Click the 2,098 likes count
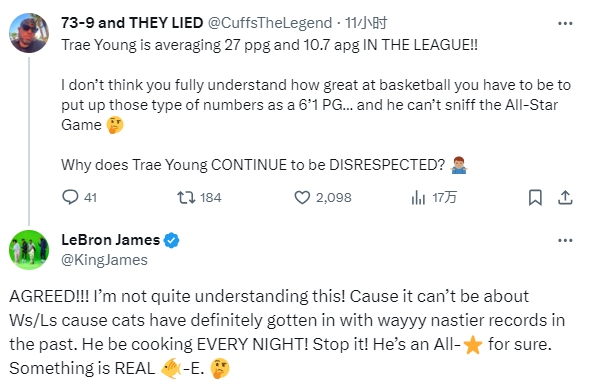591x380 pixels. 334,198
